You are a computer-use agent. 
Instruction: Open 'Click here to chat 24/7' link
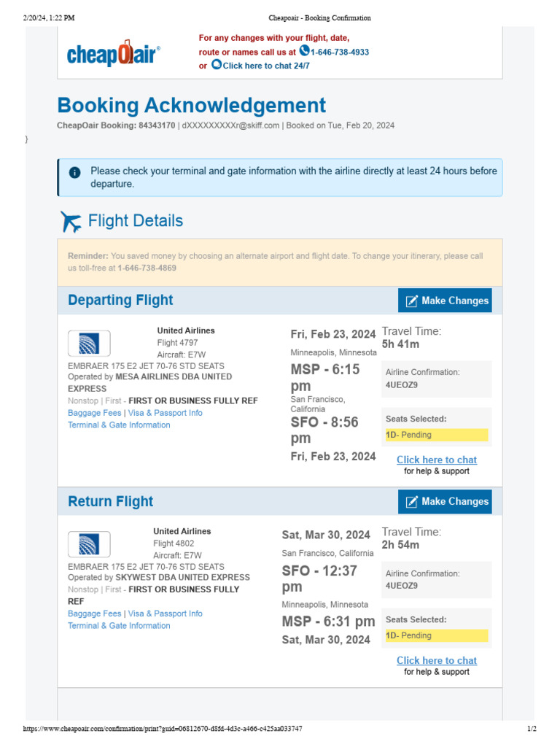[265, 66]
